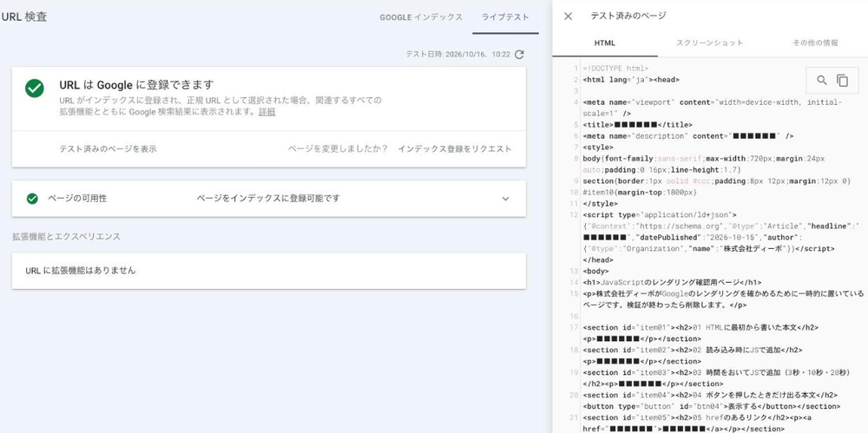Click the green checkmark next to URL は Google に登録できます

pyautogui.click(x=35, y=88)
